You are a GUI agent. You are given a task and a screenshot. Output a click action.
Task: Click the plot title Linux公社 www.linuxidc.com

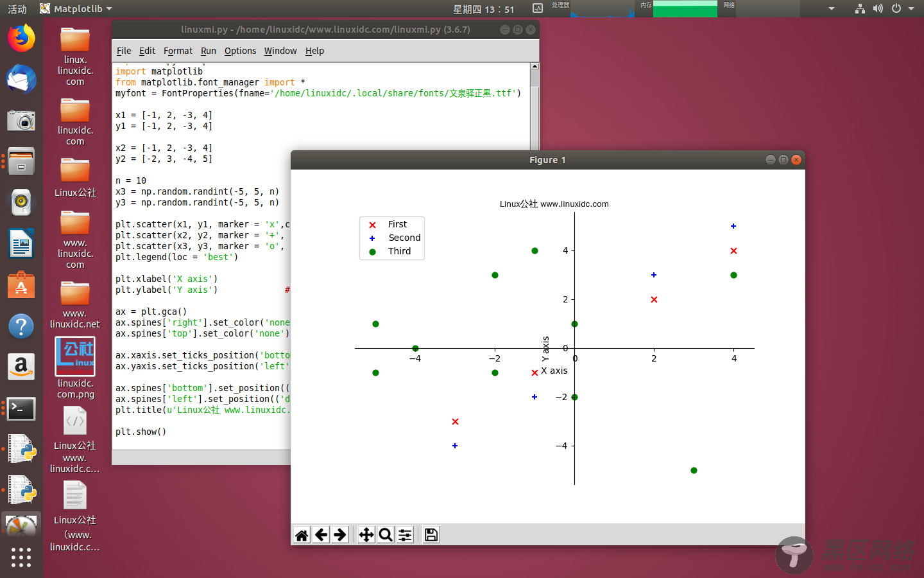pyautogui.click(x=554, y=204)
